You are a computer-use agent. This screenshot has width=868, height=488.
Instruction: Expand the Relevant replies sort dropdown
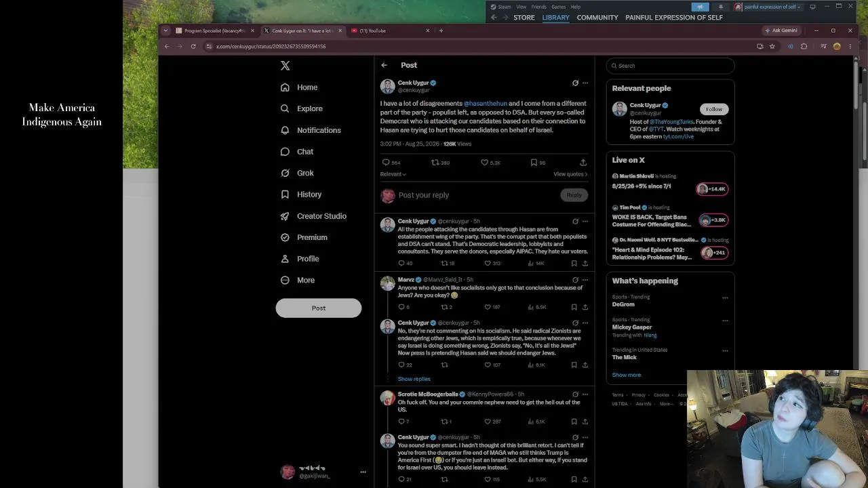pyautogui.click(x=393, y=174)
